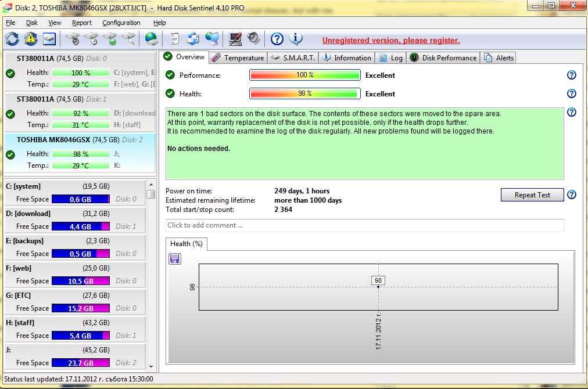Open the Disk menu
Viewport: 588px width, 389px height.
click(x=32, y=23)
